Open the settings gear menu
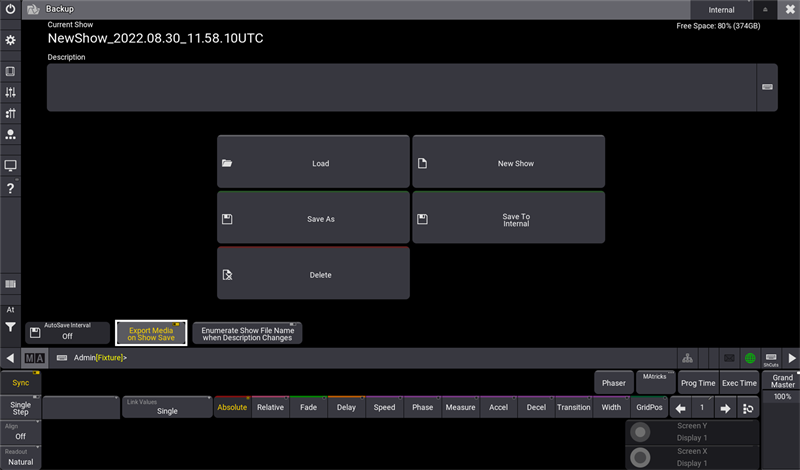The height and width of the screenshot is (470, 800). (x=10, y=40)
